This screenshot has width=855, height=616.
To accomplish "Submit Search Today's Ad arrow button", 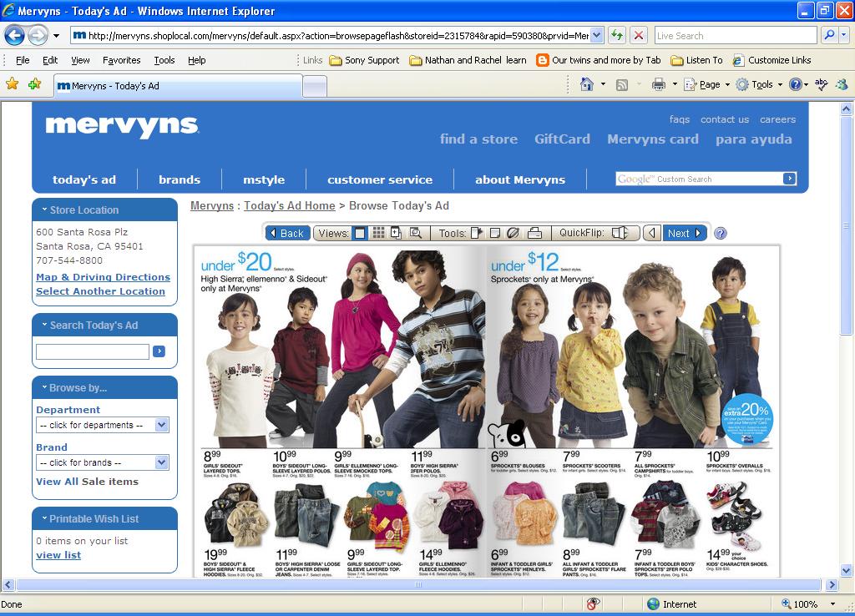I will [159, 351].
